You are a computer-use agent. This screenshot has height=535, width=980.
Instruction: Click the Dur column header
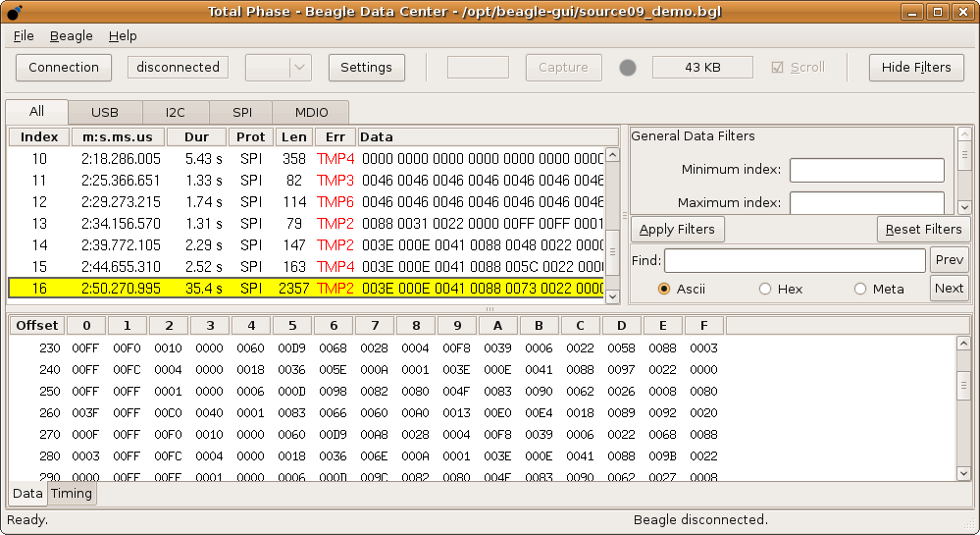197,137
